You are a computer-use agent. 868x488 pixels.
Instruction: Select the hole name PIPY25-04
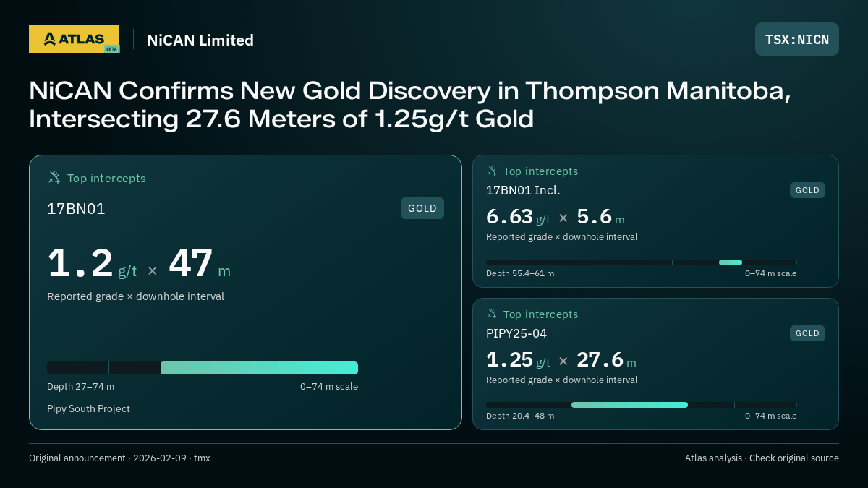tap(516, 333)
